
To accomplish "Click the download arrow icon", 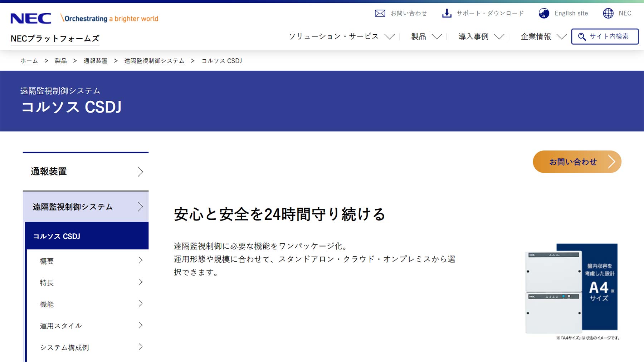I will [447, 13].
